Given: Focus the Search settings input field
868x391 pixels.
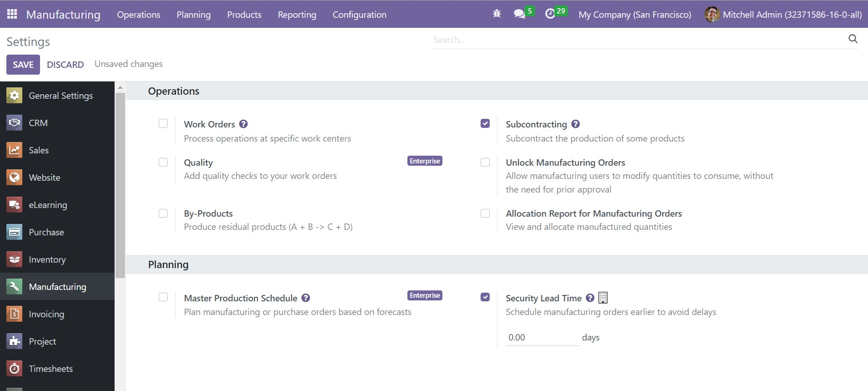Looking at the screenshot, I should pyautogui.click(x=639, y=40).
